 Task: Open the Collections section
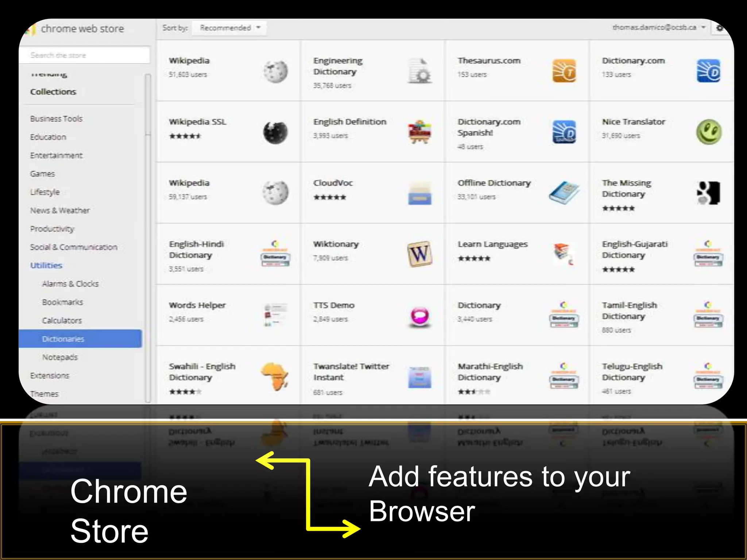(x=53, y=92)
